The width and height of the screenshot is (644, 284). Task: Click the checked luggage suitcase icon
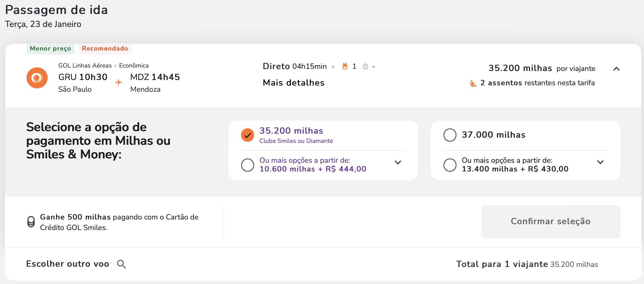pyautogui.click(x=365, y=66)
